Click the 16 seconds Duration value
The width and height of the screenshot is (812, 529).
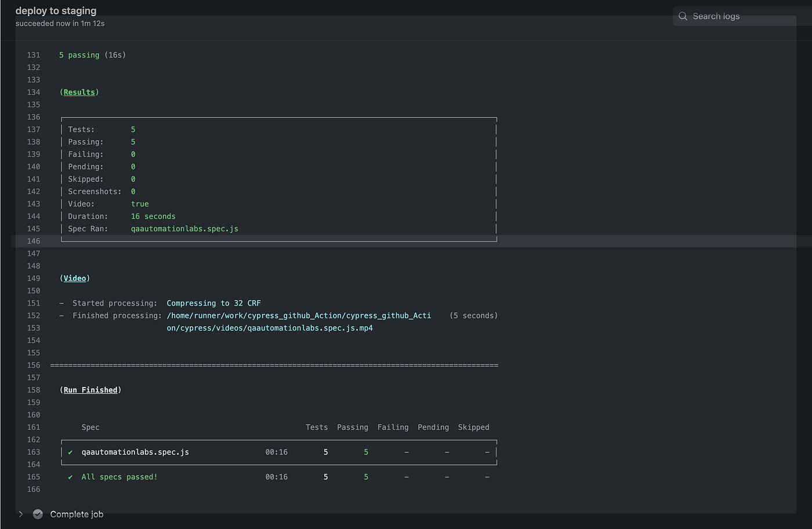tap(153, 216)
